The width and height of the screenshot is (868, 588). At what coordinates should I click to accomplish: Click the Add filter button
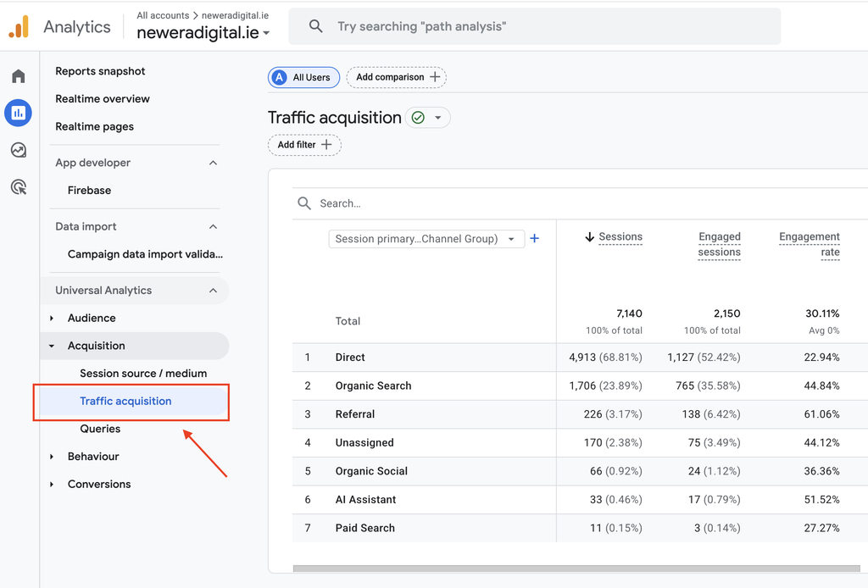click(304, 144)
